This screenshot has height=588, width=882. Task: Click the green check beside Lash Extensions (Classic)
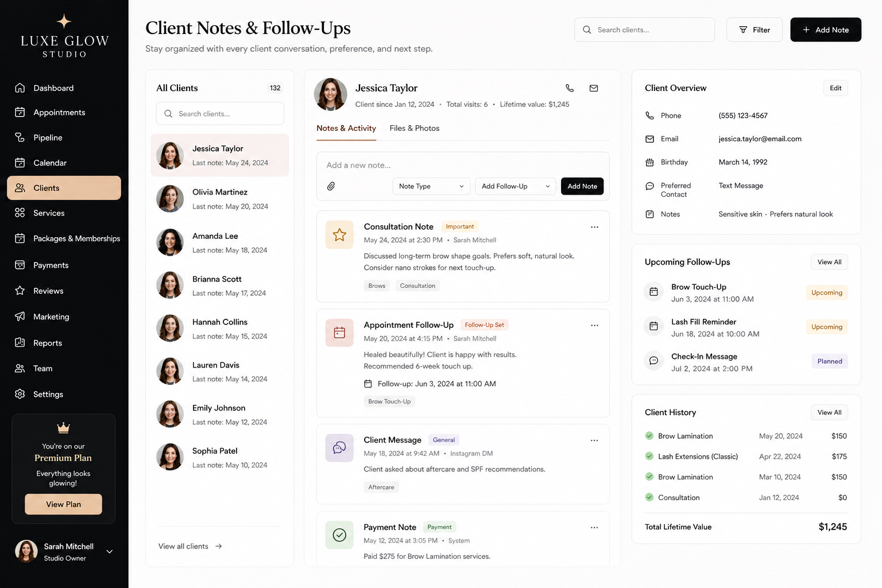click(x=649, y=456)
